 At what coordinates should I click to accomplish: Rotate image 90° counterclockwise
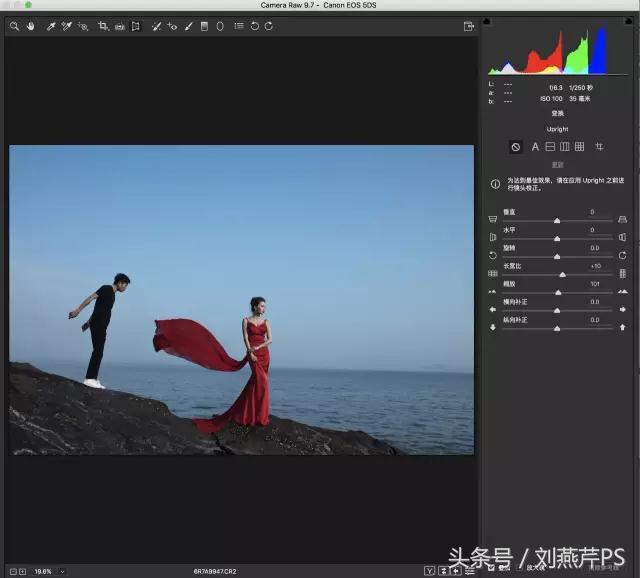click(x=255, y=26)
